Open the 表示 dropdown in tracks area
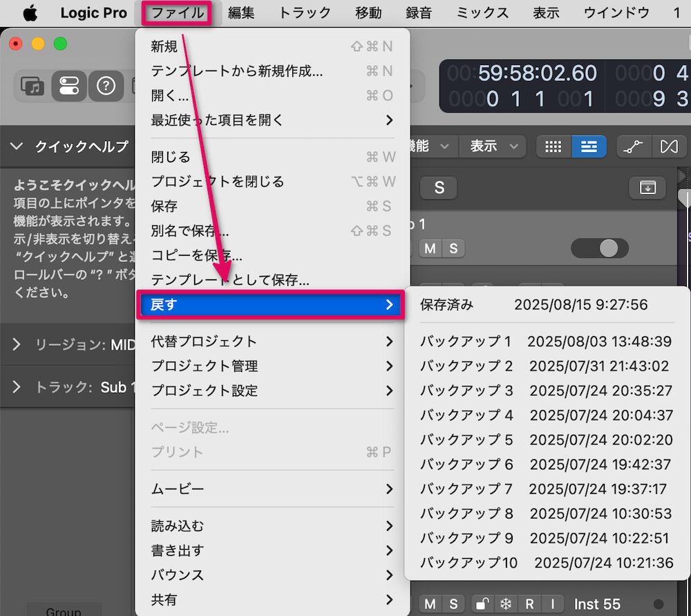The image size is (691, 616). point(492,146)
